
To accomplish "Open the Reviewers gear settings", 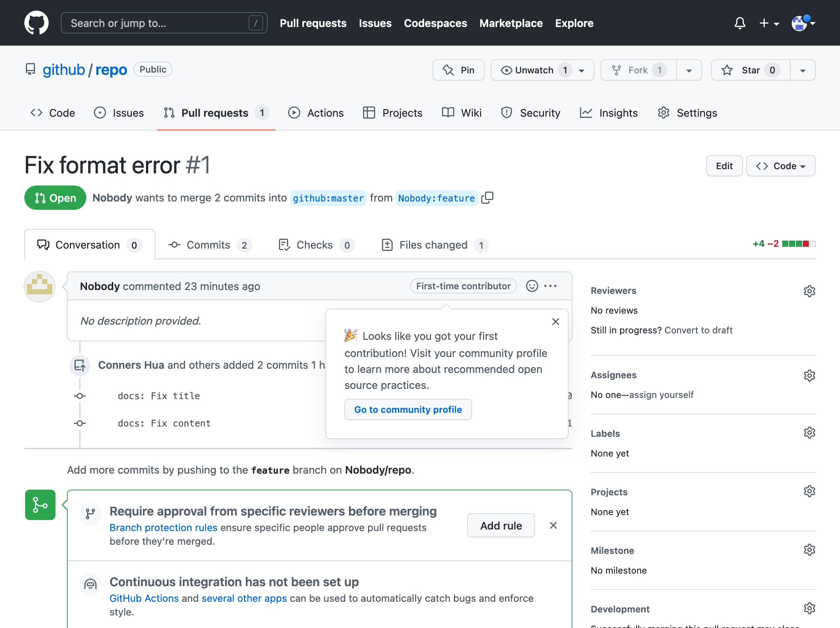I will pos(809,291).
